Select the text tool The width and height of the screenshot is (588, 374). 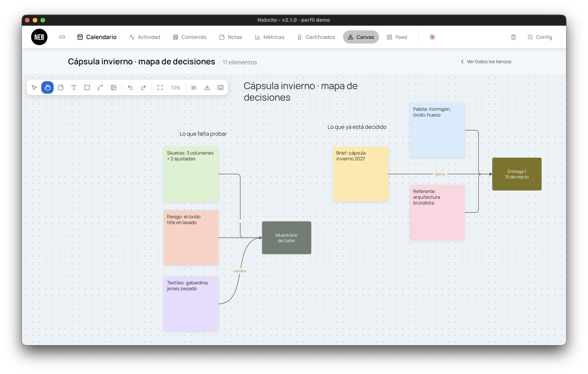click(74, 87)
